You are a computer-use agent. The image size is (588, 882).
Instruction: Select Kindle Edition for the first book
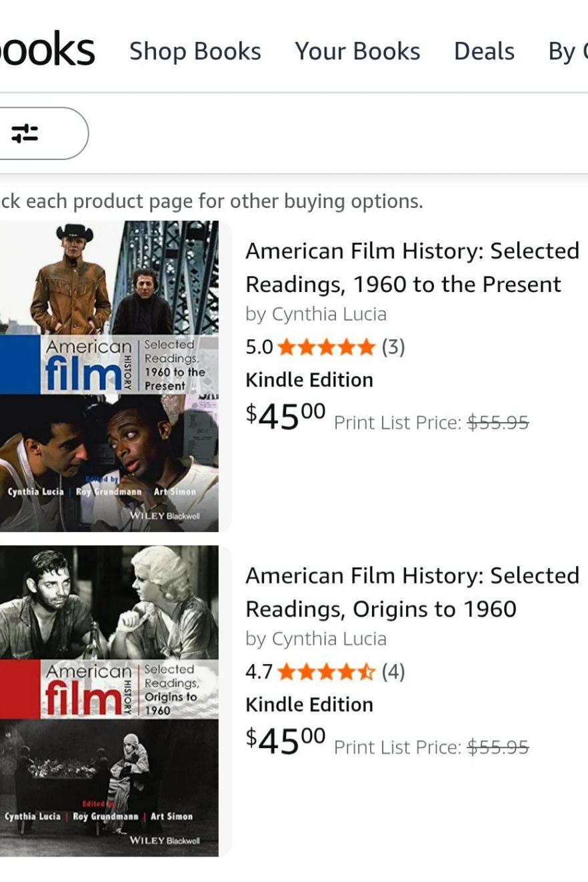coord(309,380)
